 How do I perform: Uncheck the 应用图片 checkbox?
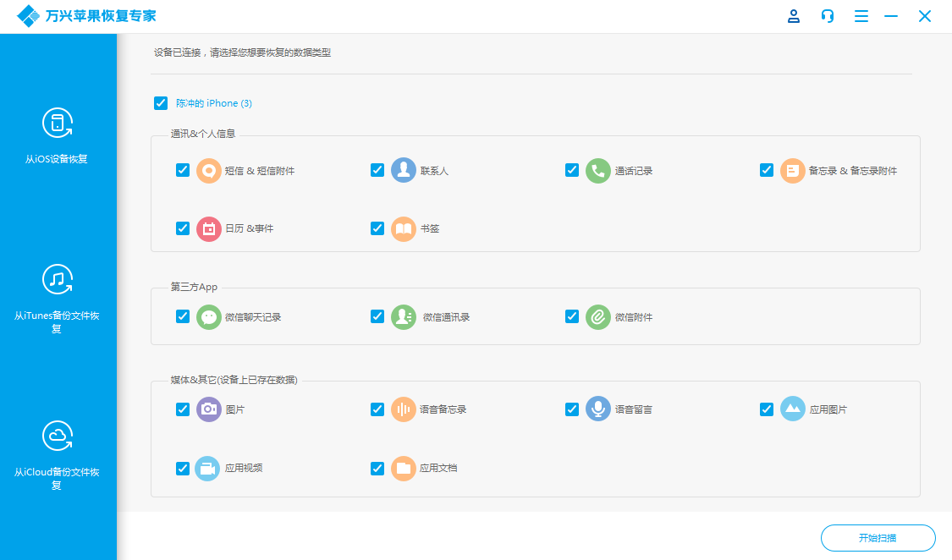click(767, 409)
